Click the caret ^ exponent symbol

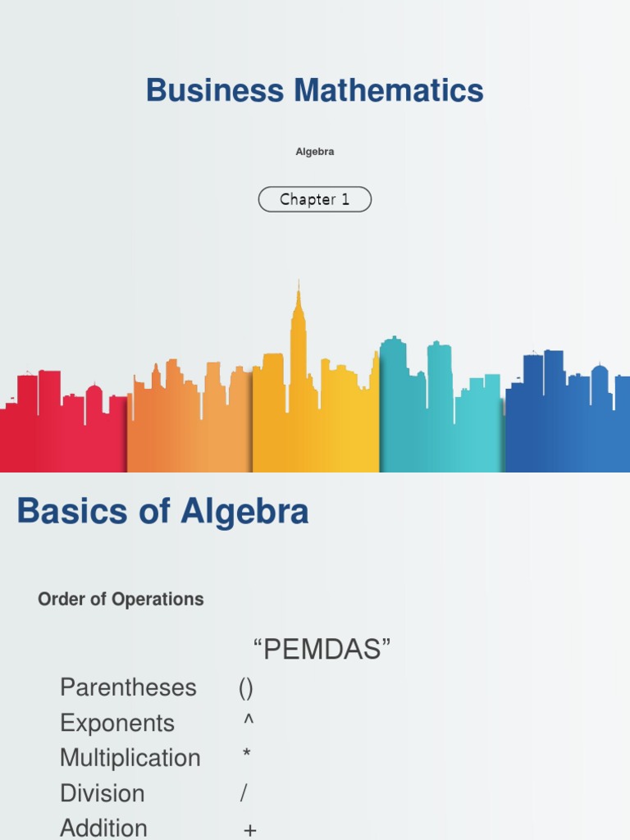(x=249, y=720)
